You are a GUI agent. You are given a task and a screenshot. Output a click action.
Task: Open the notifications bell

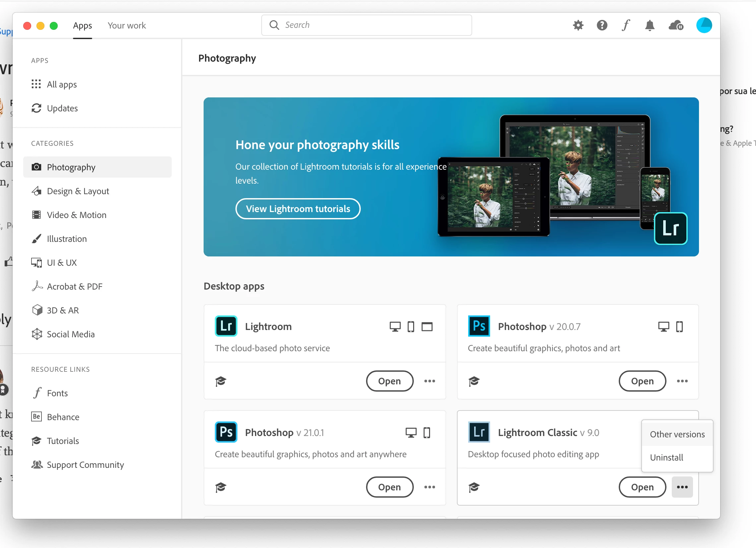(x=649, y=25)
